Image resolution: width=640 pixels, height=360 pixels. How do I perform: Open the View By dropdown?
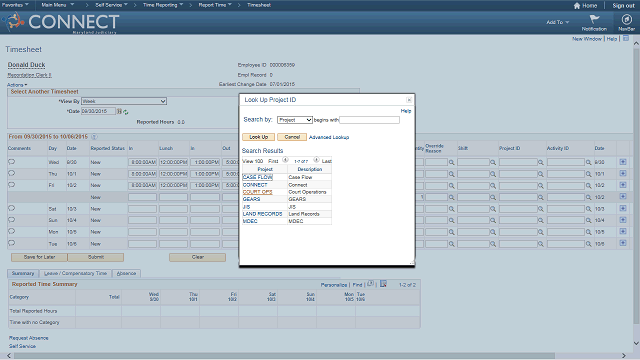point(124,101)
